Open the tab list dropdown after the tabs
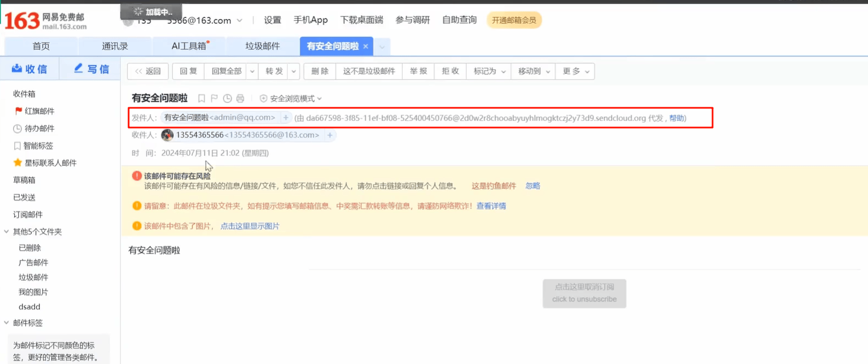 (382, 47)
